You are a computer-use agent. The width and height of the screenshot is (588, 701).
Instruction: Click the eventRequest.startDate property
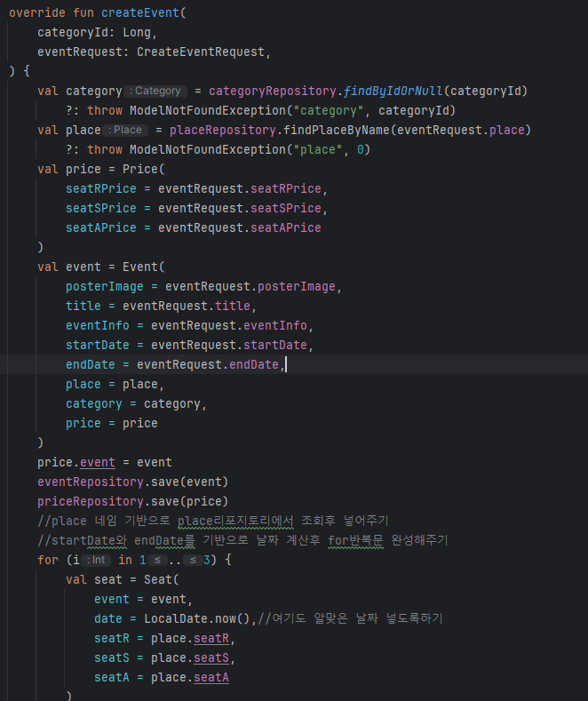274,345
